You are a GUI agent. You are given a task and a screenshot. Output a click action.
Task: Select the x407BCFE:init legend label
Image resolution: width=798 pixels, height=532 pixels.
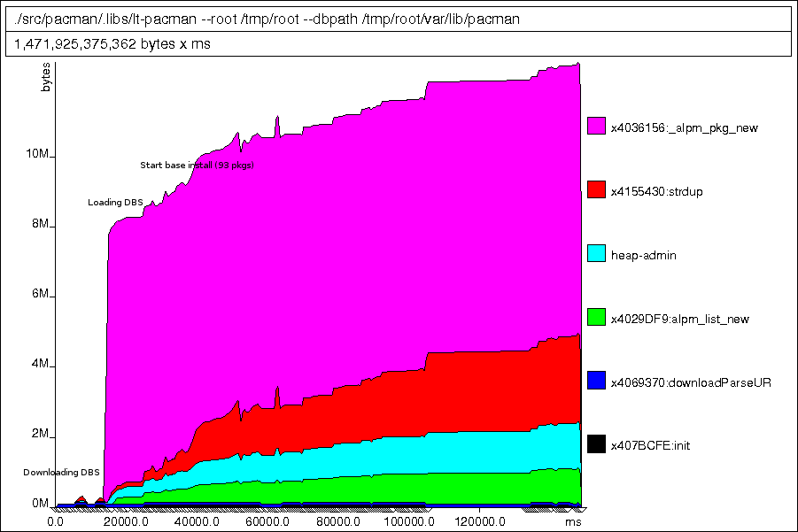pos(650,445)
